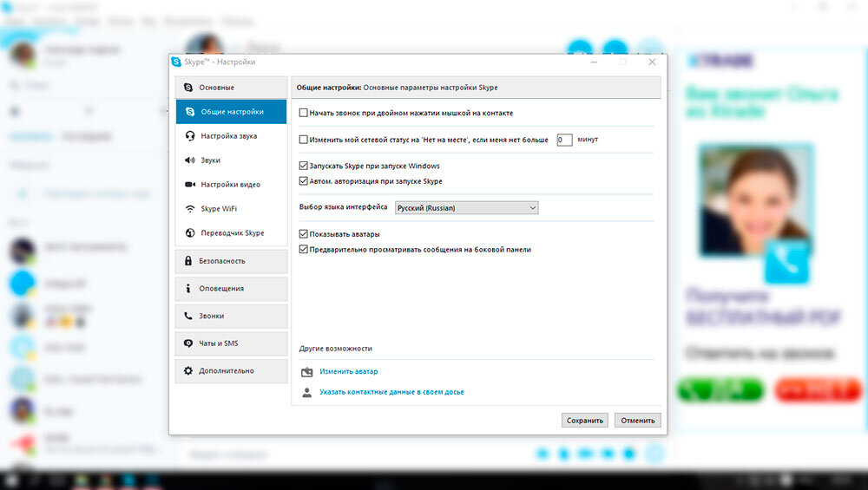Image resolution: width=868 pixels, height=490 pixels.
Task: Open the Безопасность section
Action: pos(232,261)
